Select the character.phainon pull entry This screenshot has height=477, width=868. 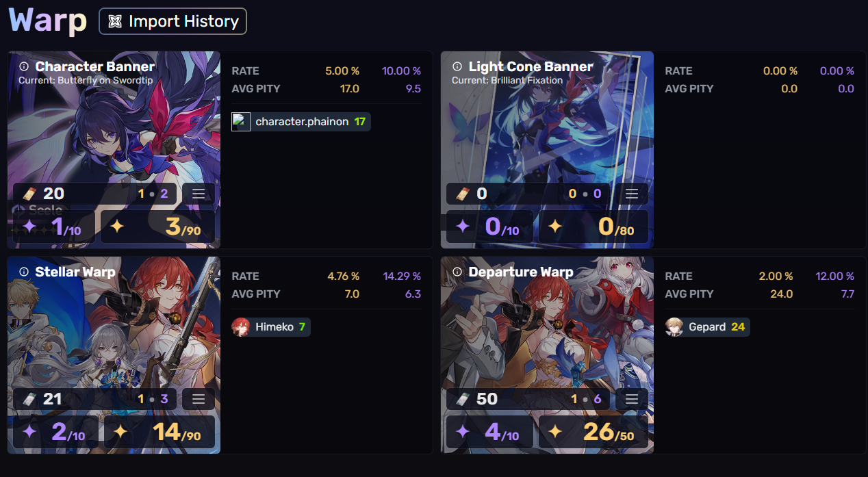pyautogui.click(x=301, y=122)
